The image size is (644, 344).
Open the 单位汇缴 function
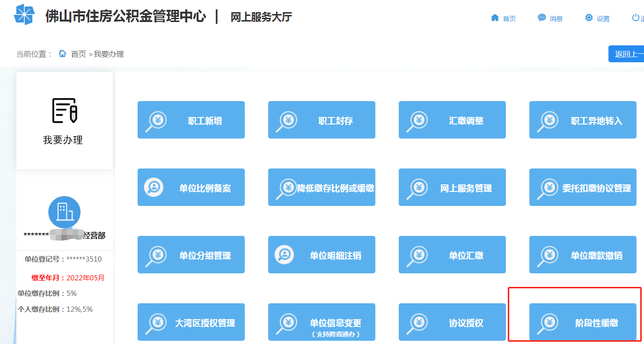coord(452,254)
